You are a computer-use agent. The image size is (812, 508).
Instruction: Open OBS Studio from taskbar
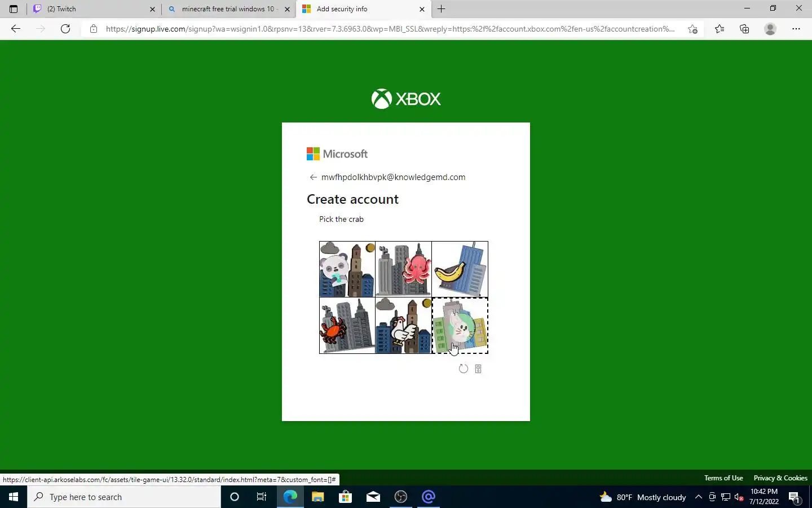pos(401,497)
